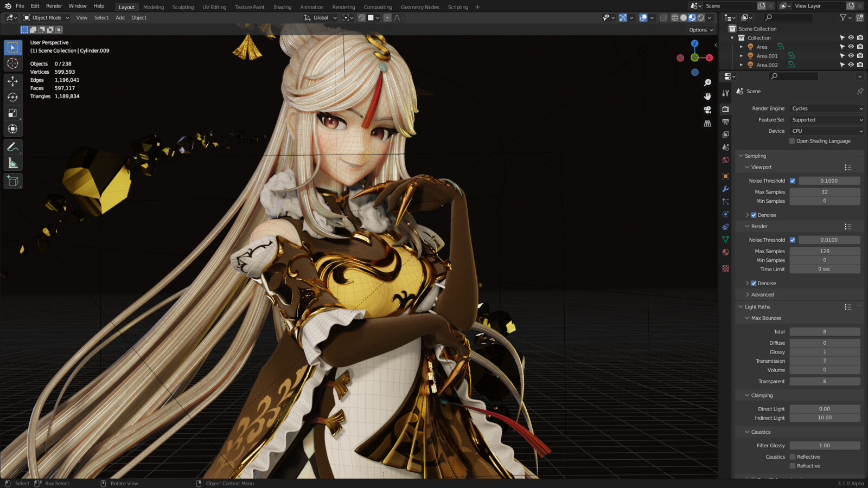Click the add workspace plus button

(477, 7)
